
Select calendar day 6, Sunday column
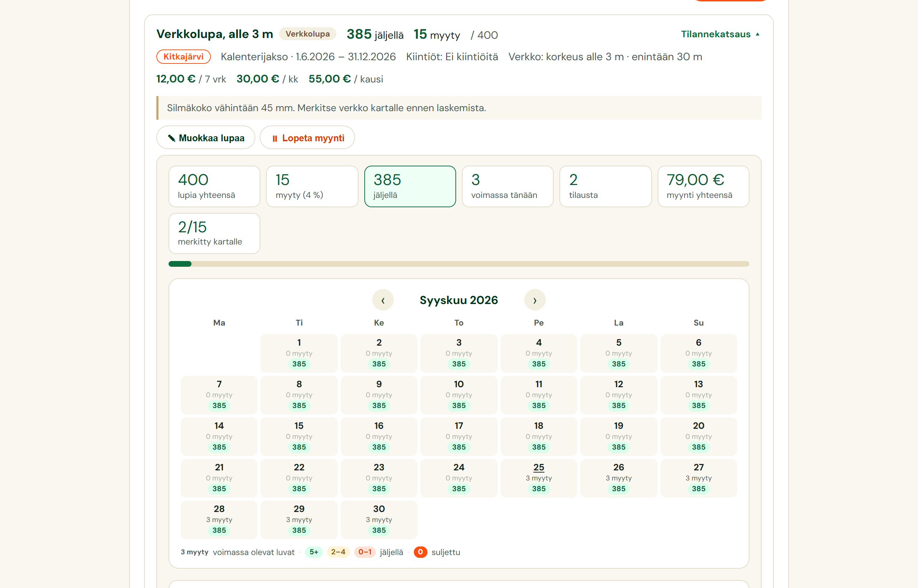[x=699, y=354]
